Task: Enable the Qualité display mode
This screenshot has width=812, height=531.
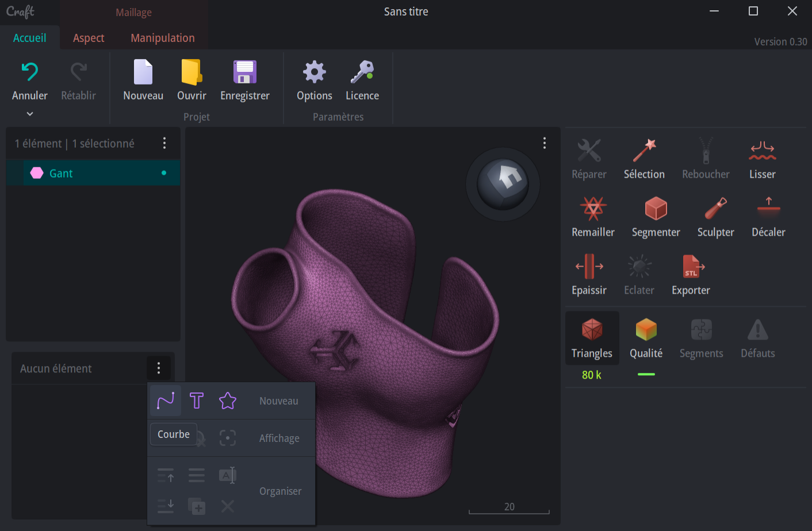Action: [x=646, y=338]
